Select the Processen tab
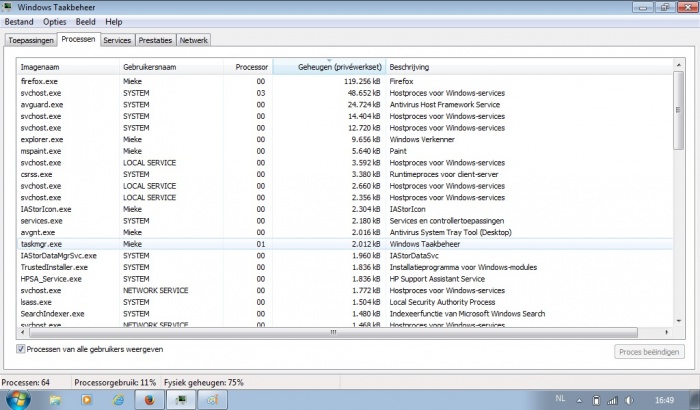700x410 pixels. (x=78, y=39)
